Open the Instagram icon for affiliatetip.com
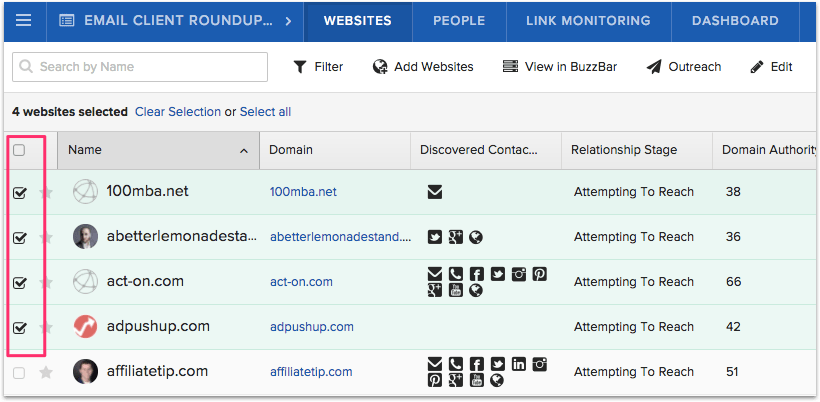Viewport: 820px width, 402px height. [539, 363]
